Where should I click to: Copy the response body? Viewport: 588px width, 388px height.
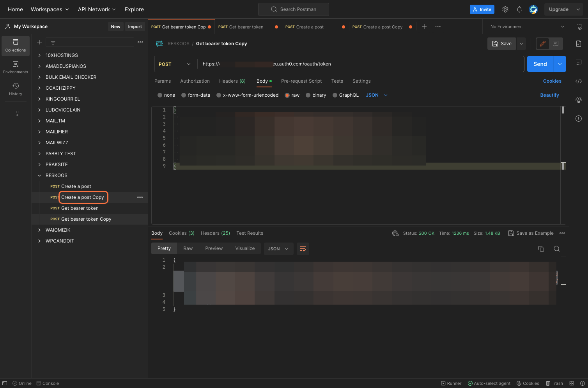click(541, 249)
